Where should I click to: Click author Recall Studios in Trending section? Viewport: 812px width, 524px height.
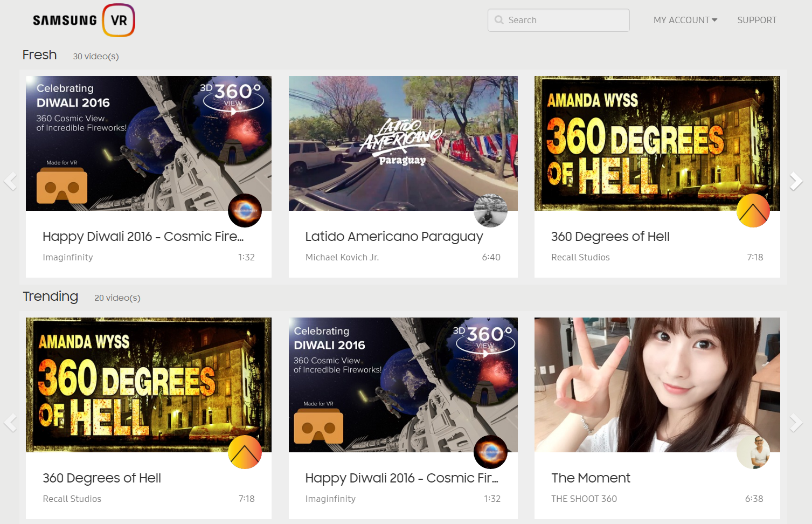tap(72, 499)
